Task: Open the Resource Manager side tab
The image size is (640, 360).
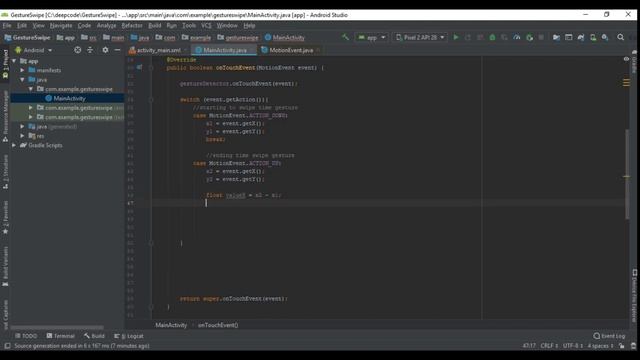Action: coord(5,116)
